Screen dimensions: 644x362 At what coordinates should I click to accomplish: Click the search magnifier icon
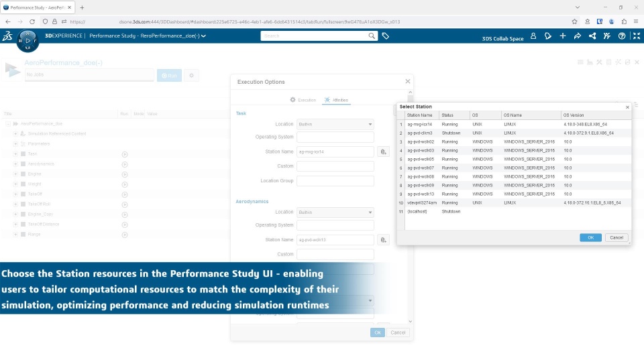tap(372, 36)
